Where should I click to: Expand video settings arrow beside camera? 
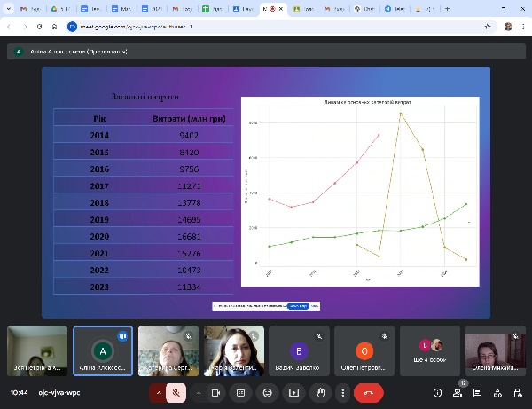point(199,392)
